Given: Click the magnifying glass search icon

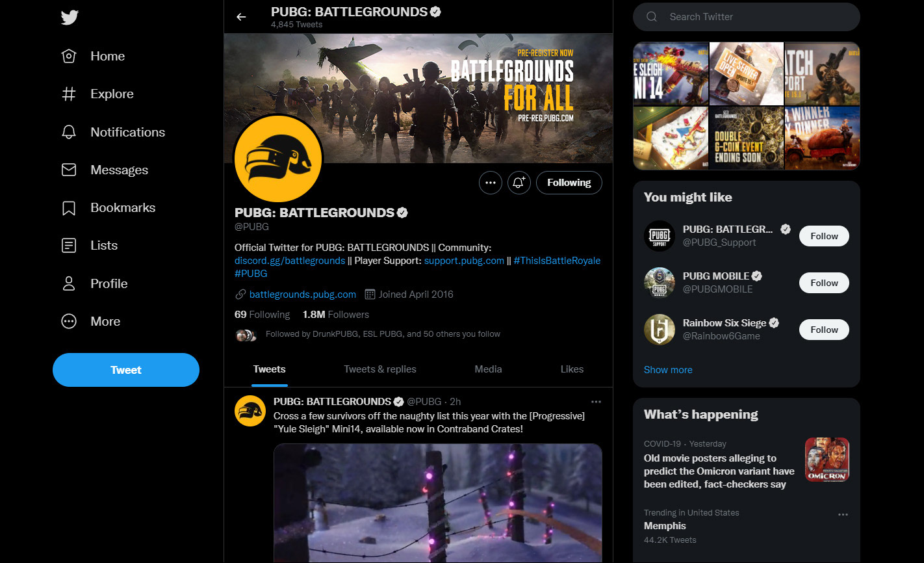Looking at the screenshot, I should 652,17.
